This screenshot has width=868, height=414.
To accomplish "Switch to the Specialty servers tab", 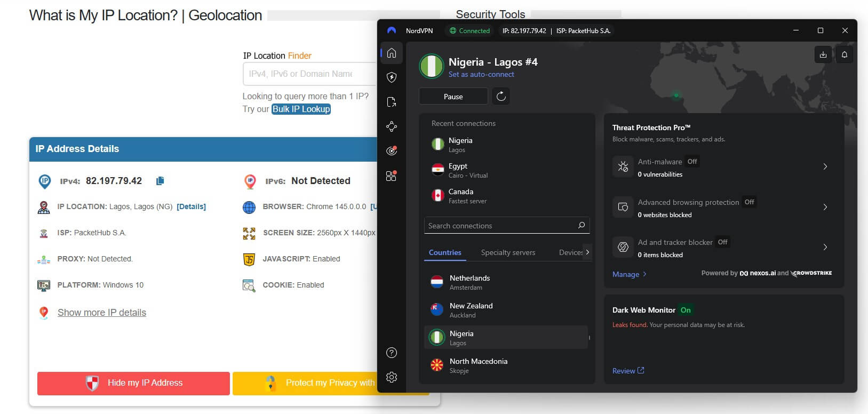I will click(508, 252).
